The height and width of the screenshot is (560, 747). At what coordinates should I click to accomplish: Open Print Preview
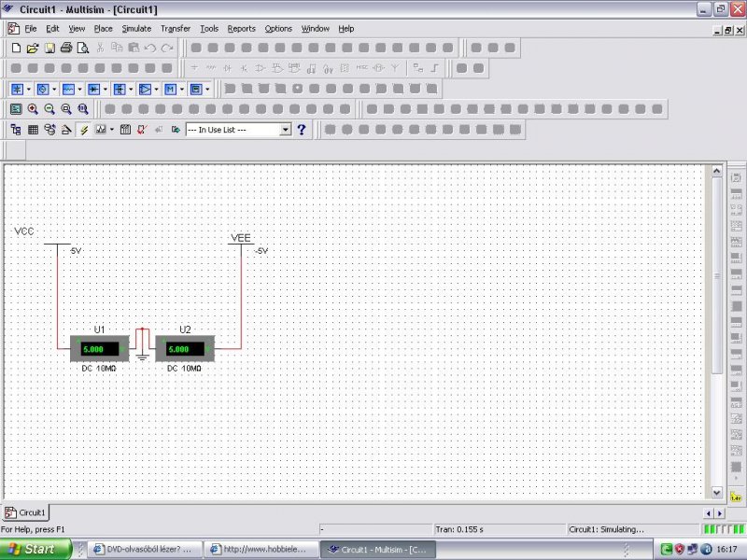83,48
